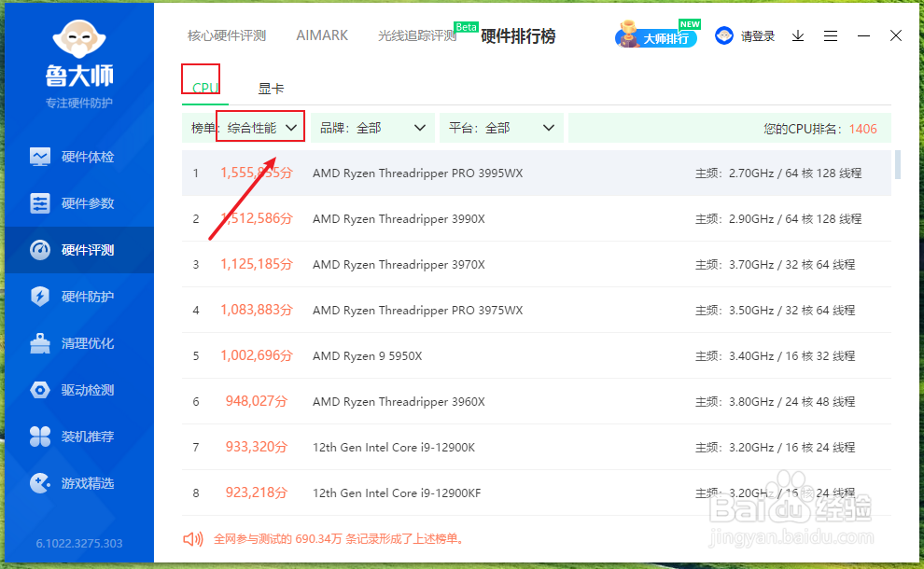Select the Threadripper 3970X row
Viewport: 924px width, 569px height.
(x=537, y=265)
